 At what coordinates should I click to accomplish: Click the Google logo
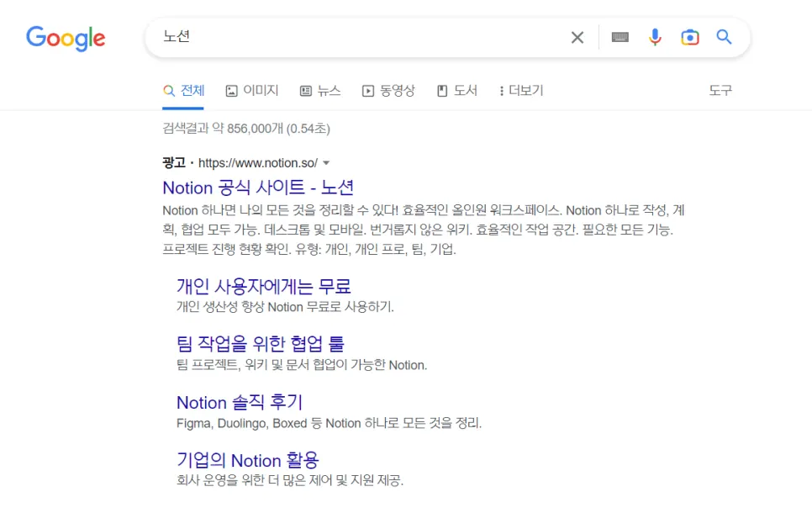coord(66,38)
